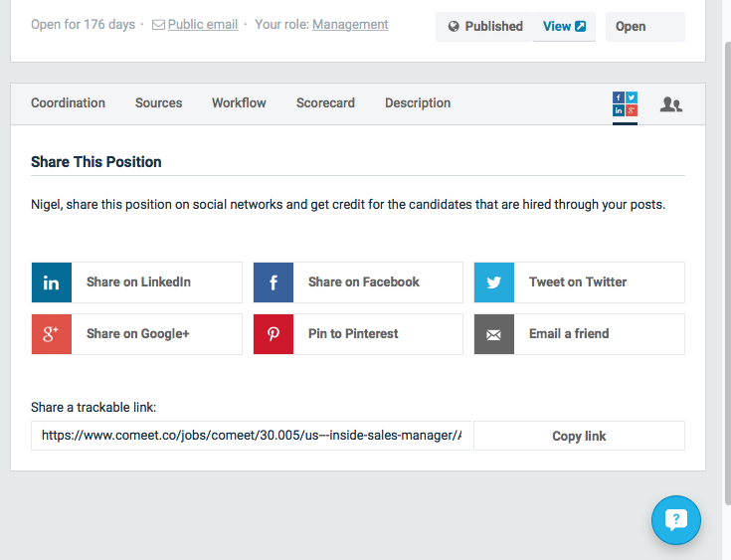Click the Pinterest logo icon
Screen dimensions: 731x560
[x=274, y=334]
